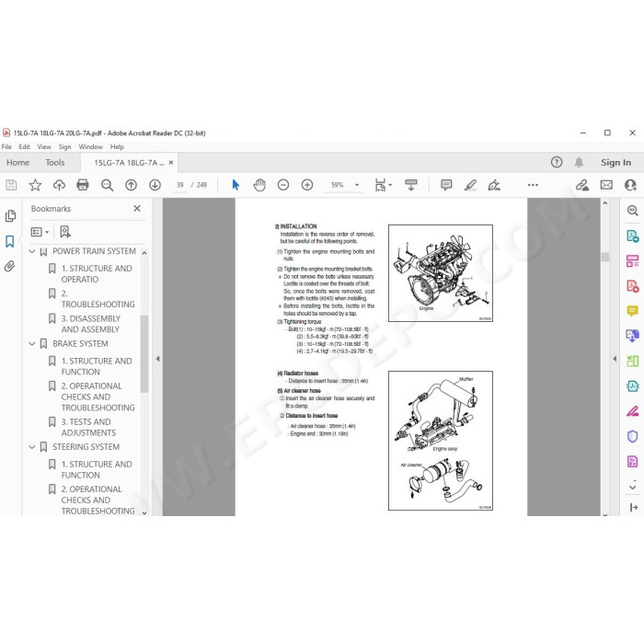The width and height of the screenshot is (644, 644).
Task: Expand right pane with arrow-bar icon
Action: [633, 508]
